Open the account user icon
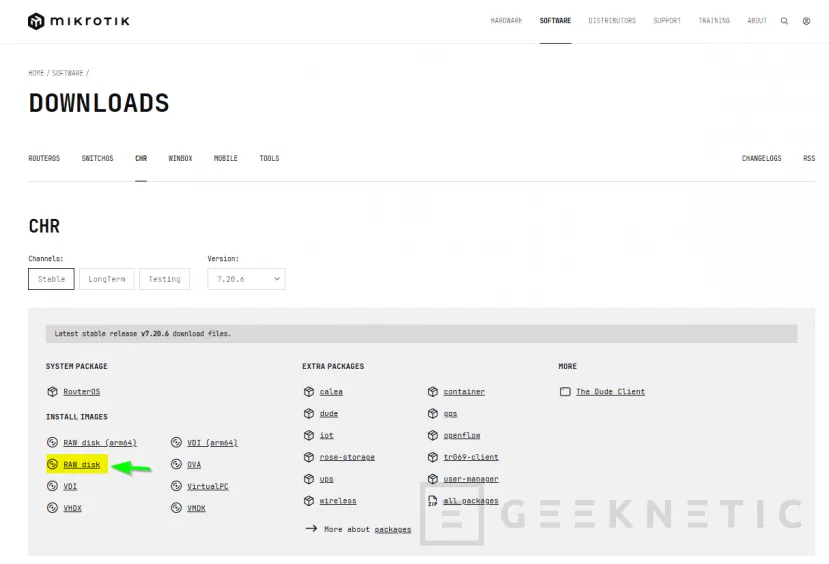The width and height of the screenshot is (829, 564). 806,21
